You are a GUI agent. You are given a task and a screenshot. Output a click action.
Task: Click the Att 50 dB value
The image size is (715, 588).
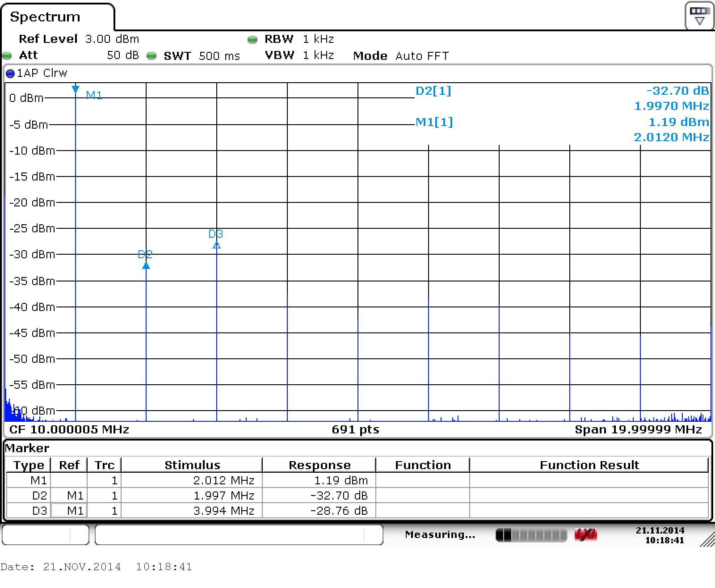pos(123,55)
